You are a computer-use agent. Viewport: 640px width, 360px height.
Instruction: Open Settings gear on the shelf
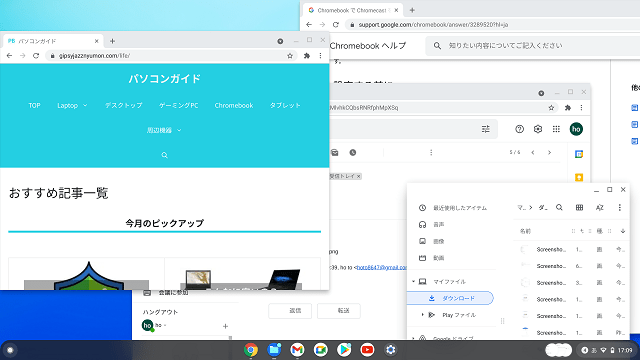pos(391,350)
